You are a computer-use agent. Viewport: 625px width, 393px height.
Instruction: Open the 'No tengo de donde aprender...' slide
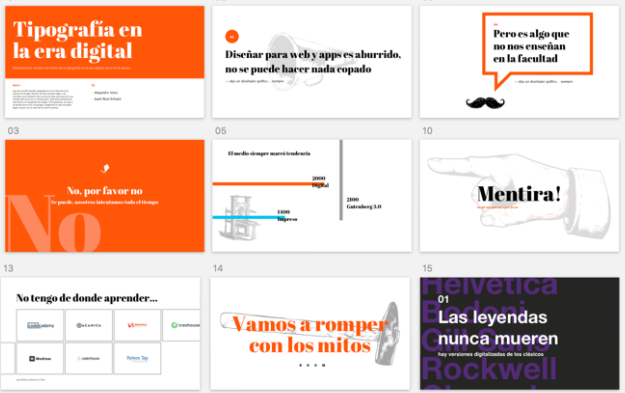[100, 334]
